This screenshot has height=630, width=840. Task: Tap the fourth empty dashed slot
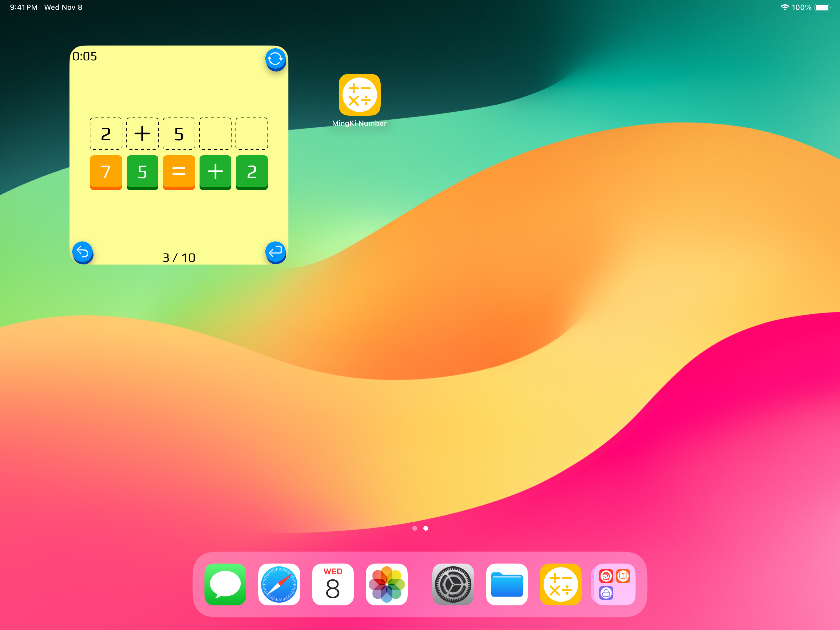point(215,134)
